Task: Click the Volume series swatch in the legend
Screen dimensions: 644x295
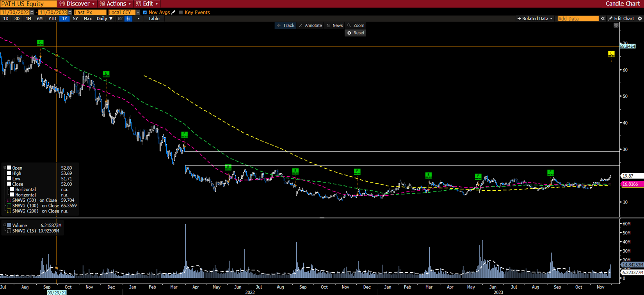Action: [x=9, y=225]
